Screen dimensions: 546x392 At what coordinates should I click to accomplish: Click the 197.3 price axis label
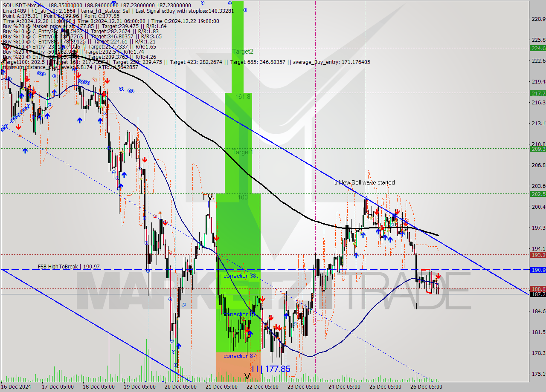[538, 228]
